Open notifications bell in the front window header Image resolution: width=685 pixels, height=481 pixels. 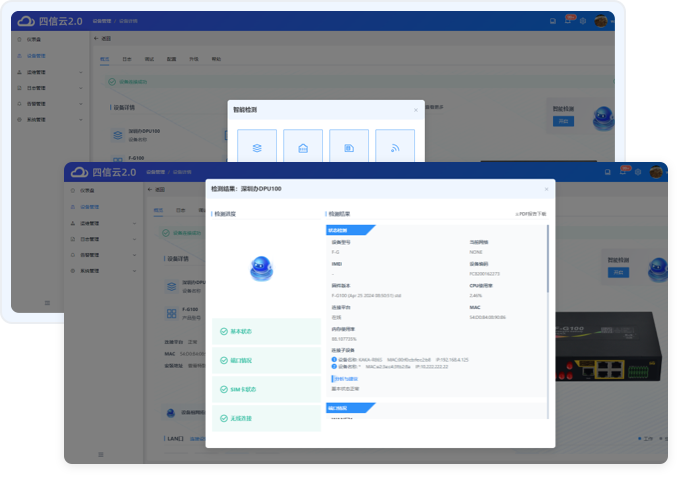(x=623, y=172)
